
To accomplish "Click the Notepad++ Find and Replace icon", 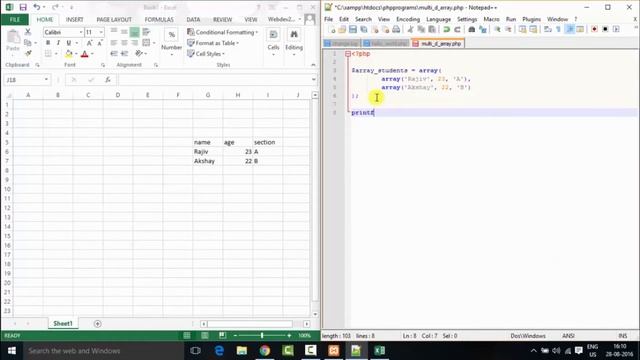I will pyautogui.click(x=483, y=29).
